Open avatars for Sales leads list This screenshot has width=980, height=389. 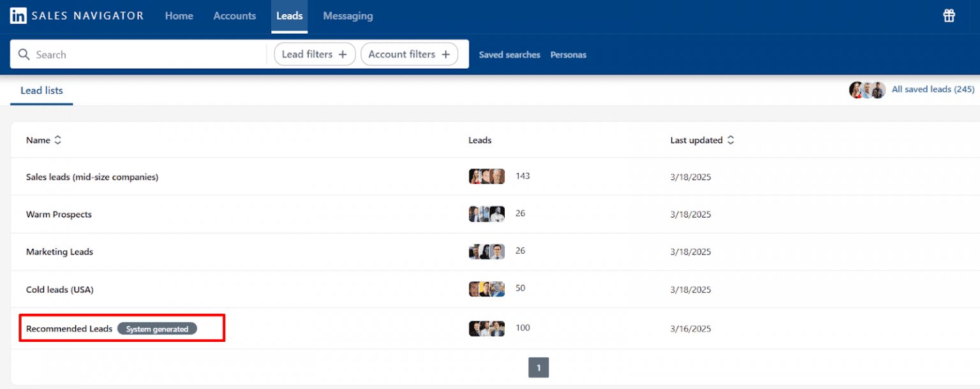click(487, 177)
